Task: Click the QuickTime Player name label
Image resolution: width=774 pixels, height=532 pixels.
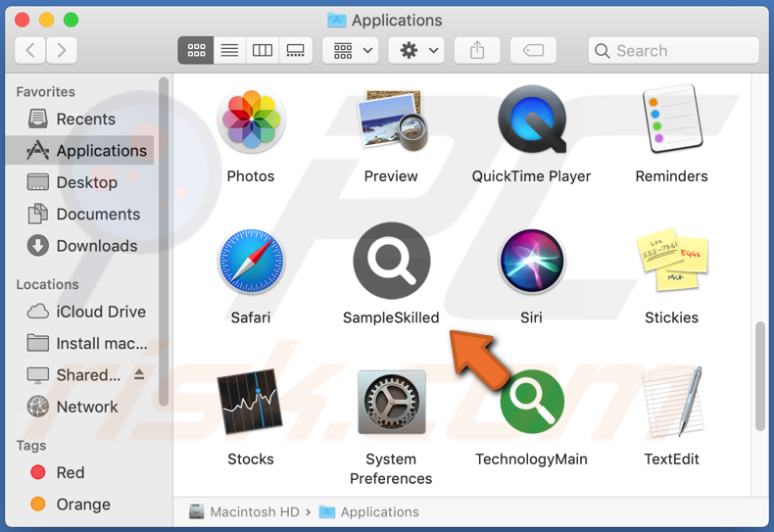Action: [x=532, y=176]
